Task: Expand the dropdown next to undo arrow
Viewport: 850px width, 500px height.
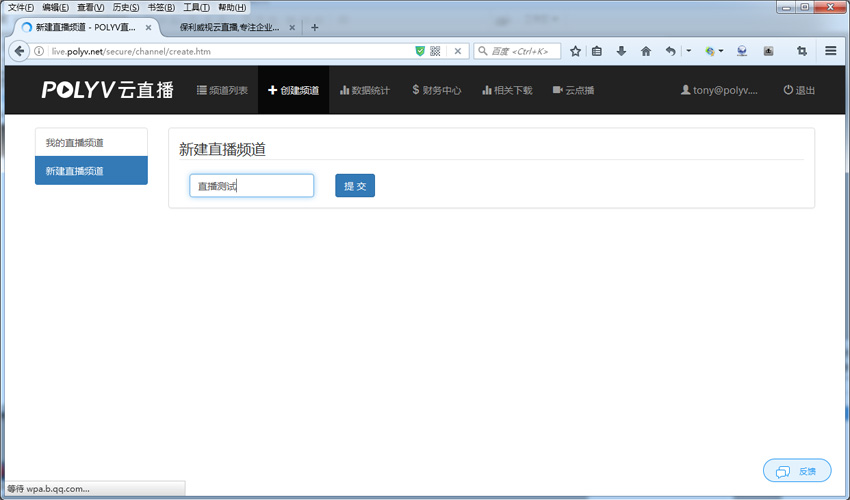Action: pos(688,51)
